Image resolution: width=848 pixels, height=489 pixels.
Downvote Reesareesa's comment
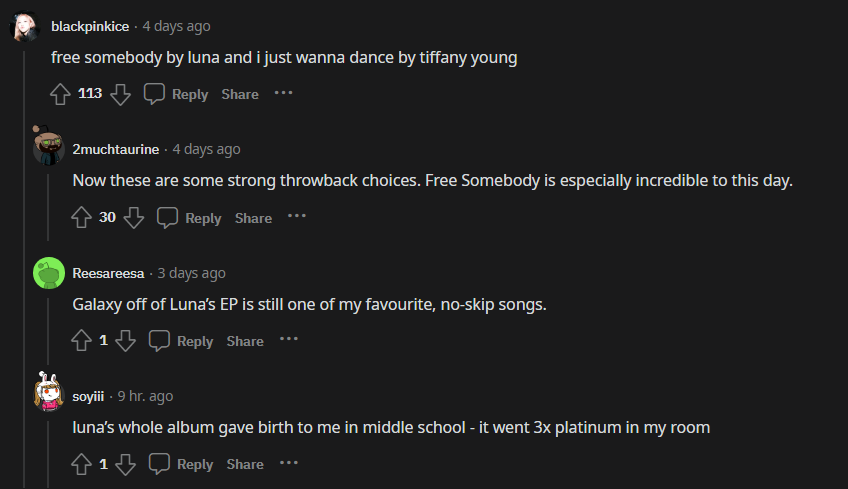[125, 341]
